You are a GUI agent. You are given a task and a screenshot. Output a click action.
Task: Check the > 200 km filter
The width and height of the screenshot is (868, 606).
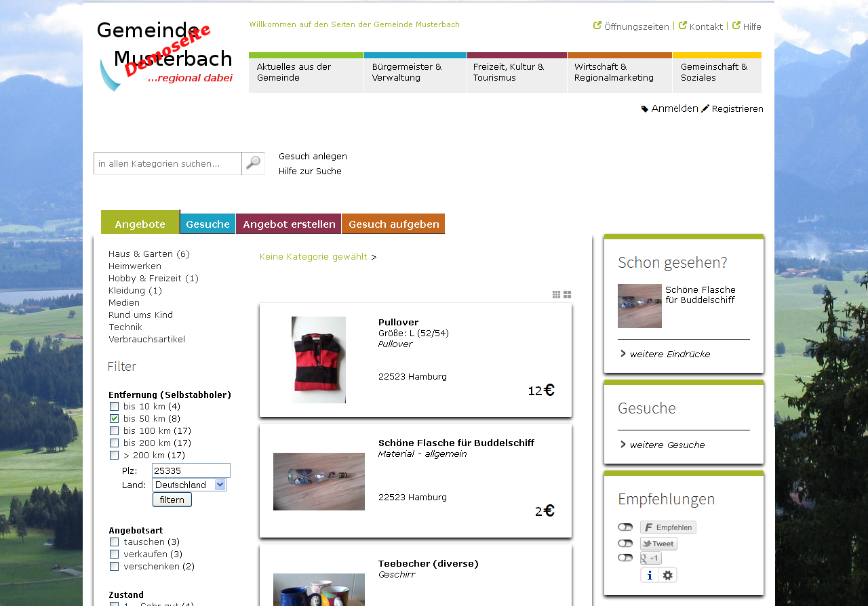point(114,456)
